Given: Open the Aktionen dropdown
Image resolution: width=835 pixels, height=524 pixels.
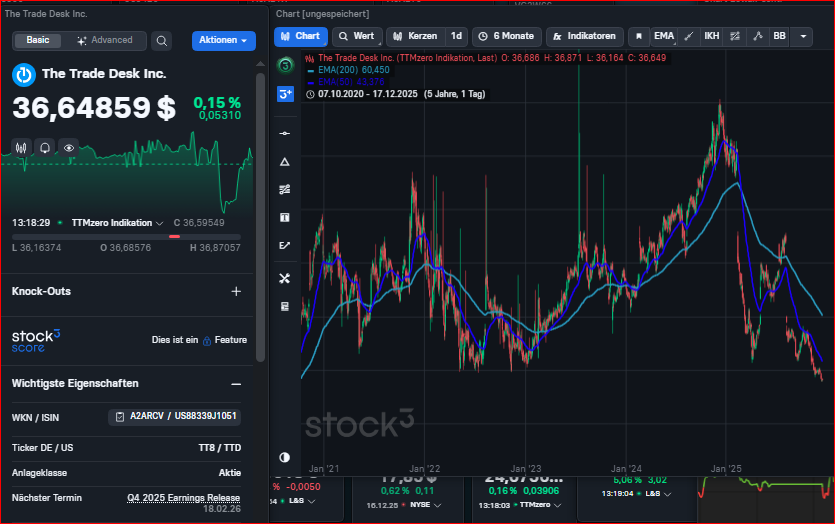Looking at the screenshot, I should (224, 41).
